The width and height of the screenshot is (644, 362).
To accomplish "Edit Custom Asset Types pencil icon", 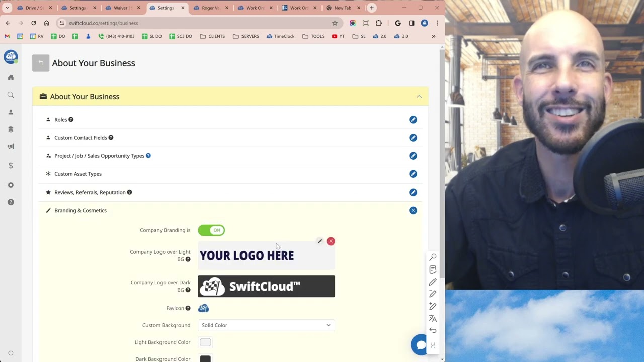I will (x=413, y=174).
